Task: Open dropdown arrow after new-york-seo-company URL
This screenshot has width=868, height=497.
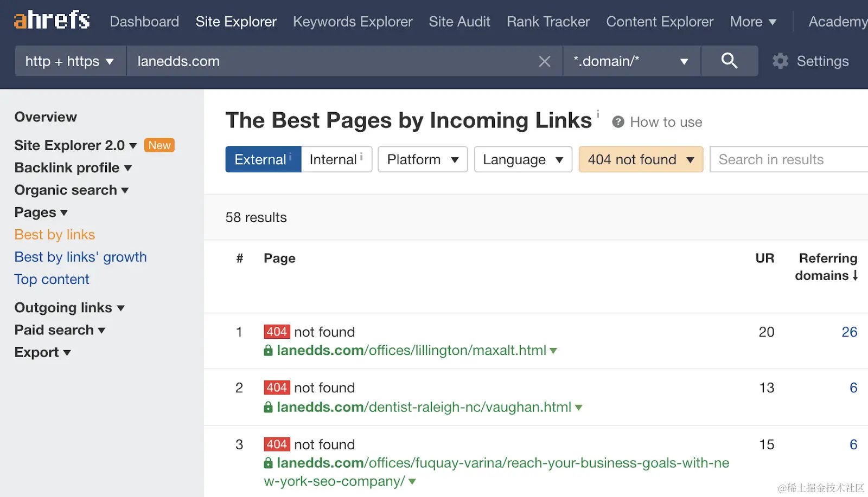Action: point(412,481)
